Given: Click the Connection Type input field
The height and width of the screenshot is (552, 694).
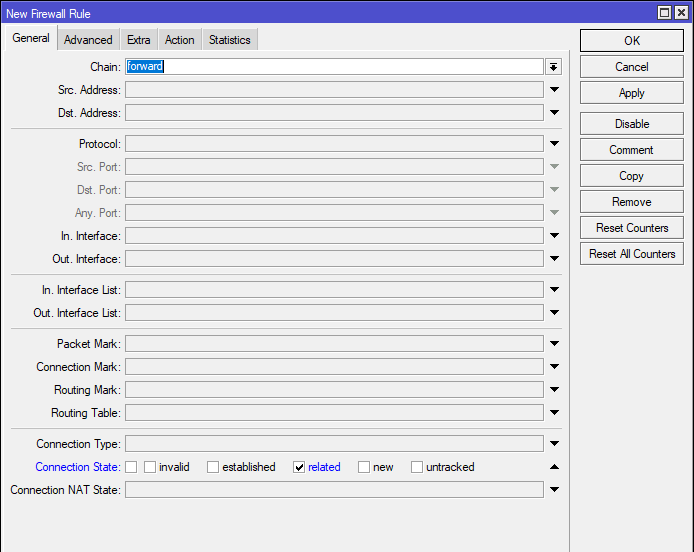Looking at the screenshot, I should pyautogui.click(x=334, y=444).
